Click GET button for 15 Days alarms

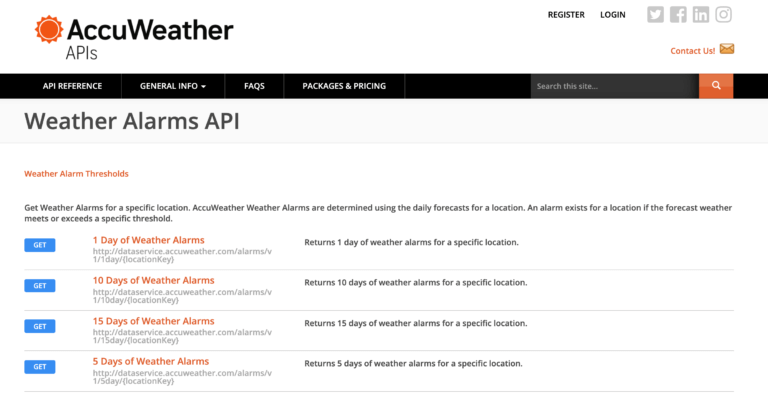40,326
